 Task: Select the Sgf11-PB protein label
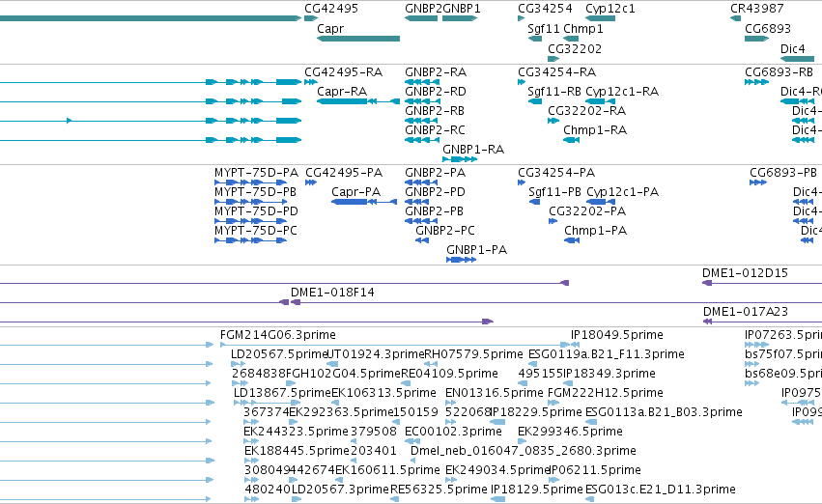click(554, 192)
